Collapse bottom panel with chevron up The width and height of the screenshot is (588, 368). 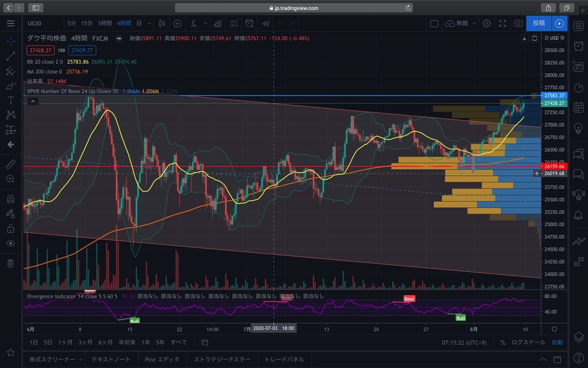coord(542,359)
